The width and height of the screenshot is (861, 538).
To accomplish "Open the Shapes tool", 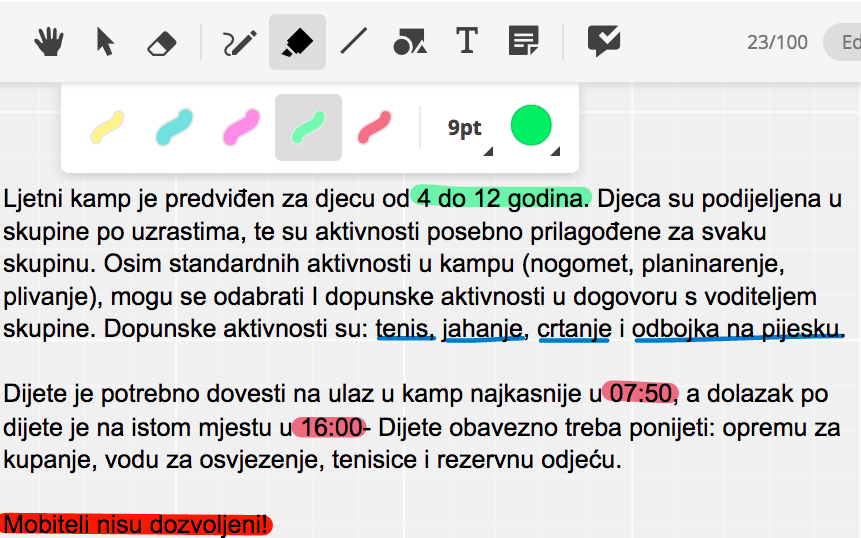I will 410,42.
